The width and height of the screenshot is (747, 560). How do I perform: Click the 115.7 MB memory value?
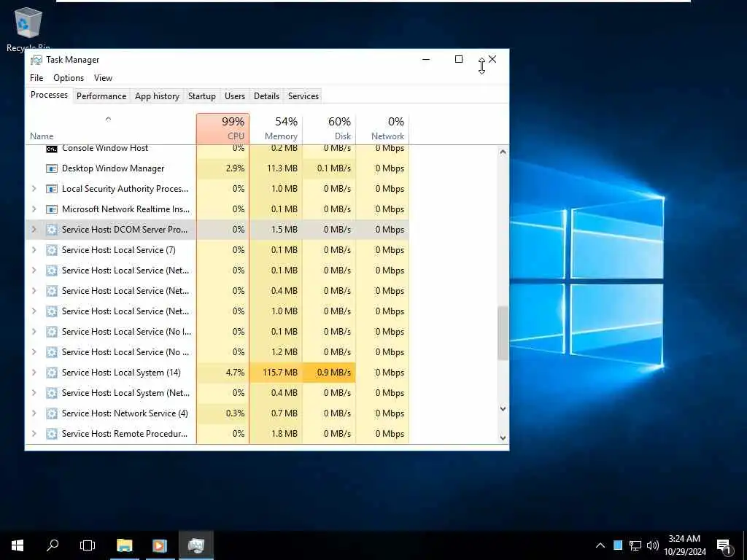coord(280,373)
